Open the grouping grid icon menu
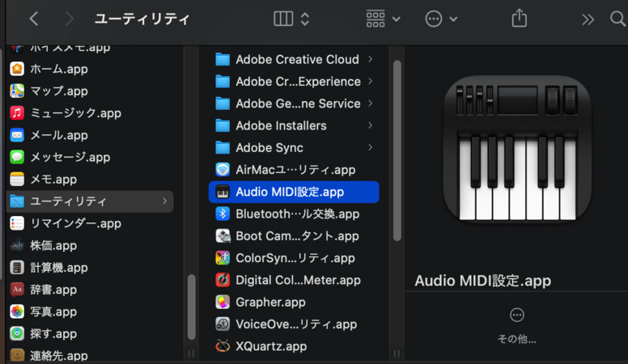This screenshot has width=628, height=364. (376, 19)
